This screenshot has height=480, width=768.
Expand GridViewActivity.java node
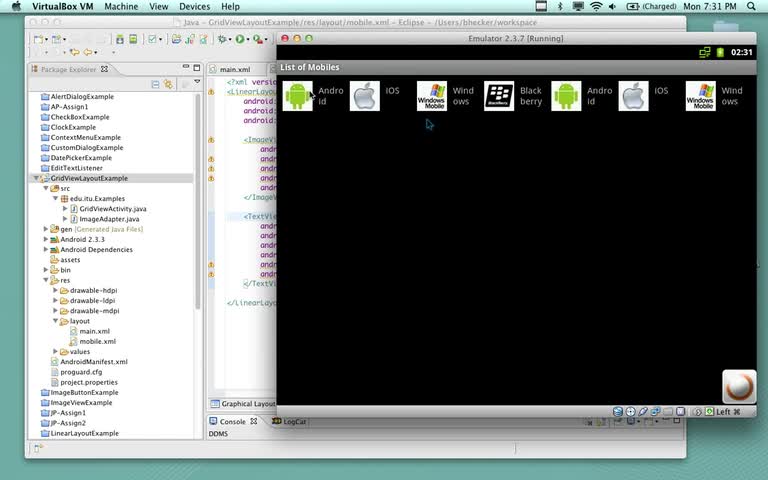65,209
